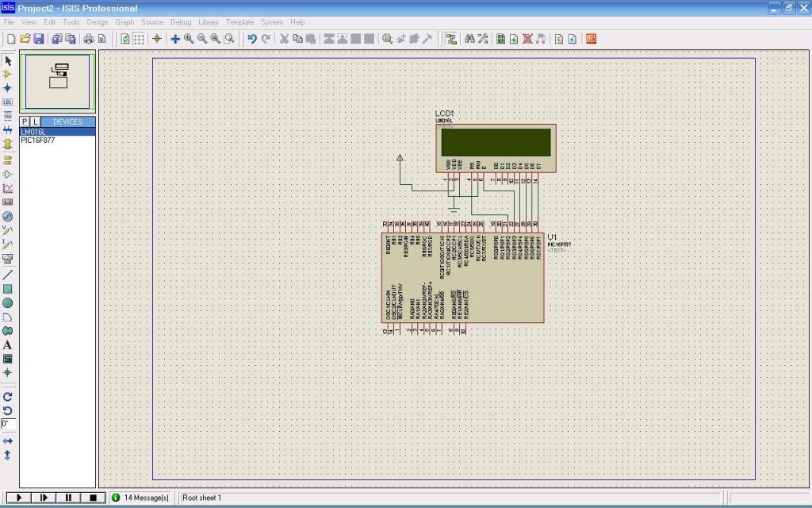Click the Save design floppy disk icon
812x508 pixels.
39,39
